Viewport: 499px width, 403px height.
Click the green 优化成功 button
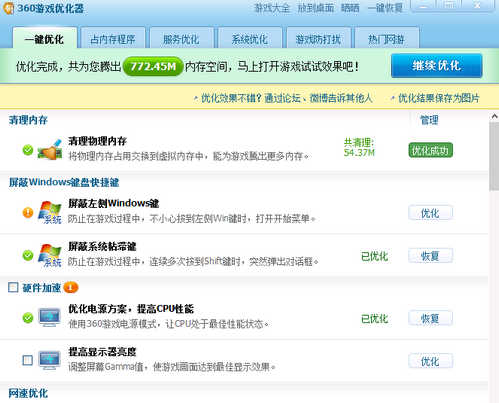pos(431,150)
